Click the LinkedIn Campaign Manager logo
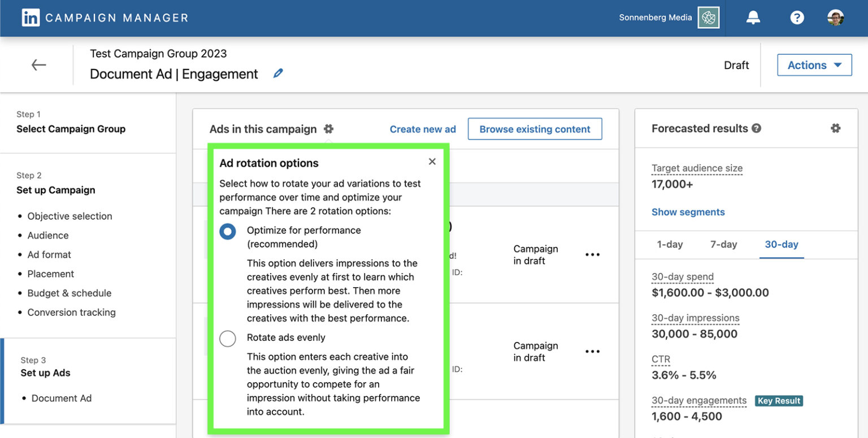Image resolution: width=868 pixels, height=438 pixels. [31, 18]
